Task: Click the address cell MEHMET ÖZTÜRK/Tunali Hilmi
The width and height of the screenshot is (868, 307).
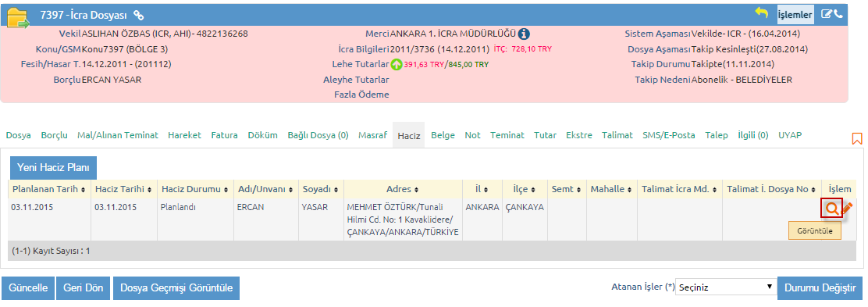Action: tap(403, 220)
